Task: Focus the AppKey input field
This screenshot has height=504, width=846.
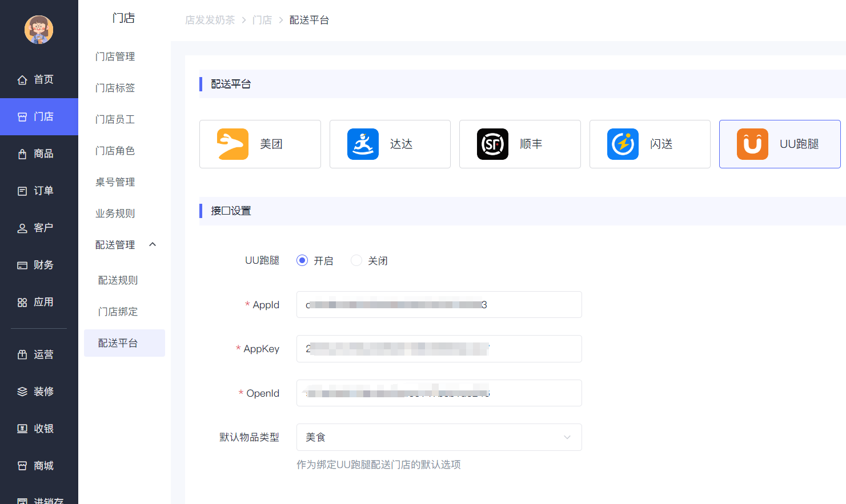Action: click(439, 349)
